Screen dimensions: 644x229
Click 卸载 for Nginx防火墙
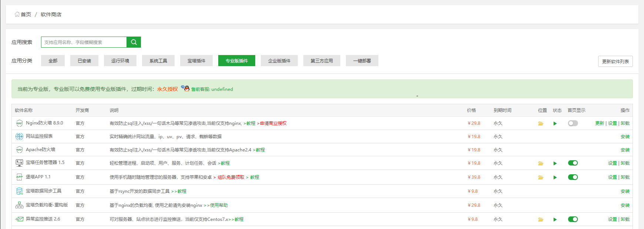pyautogui.click(x=625, y=123)
